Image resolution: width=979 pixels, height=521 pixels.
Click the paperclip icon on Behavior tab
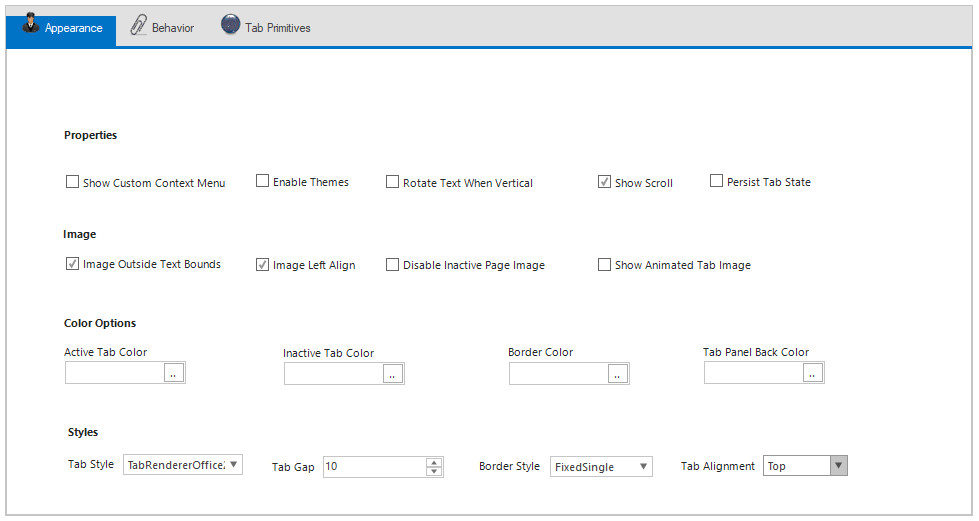138,24
